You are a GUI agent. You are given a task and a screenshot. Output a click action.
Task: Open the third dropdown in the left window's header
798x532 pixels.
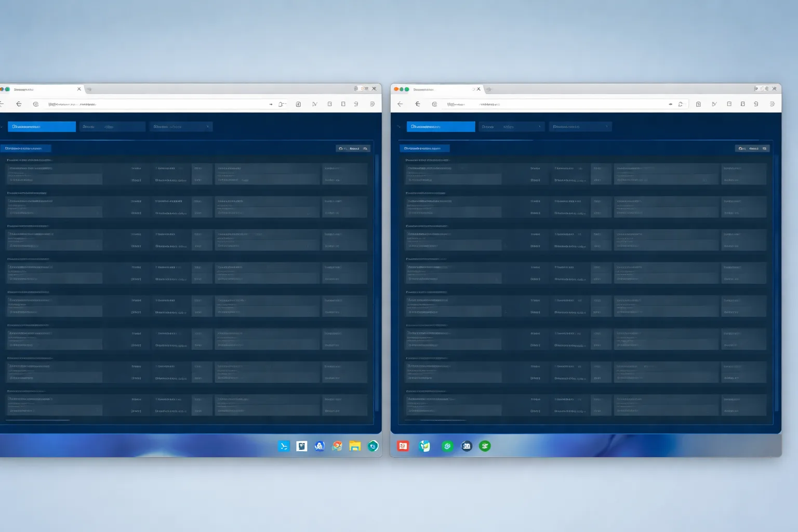[181, 126]
